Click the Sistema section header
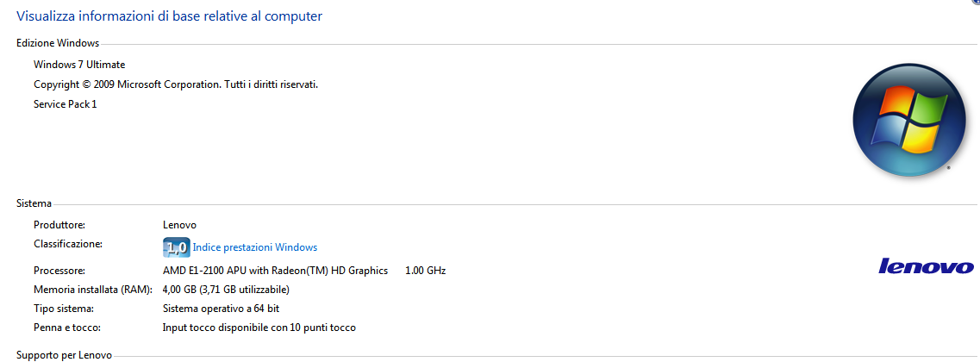Viewport: 980px width, 362px height. point(34,203)
